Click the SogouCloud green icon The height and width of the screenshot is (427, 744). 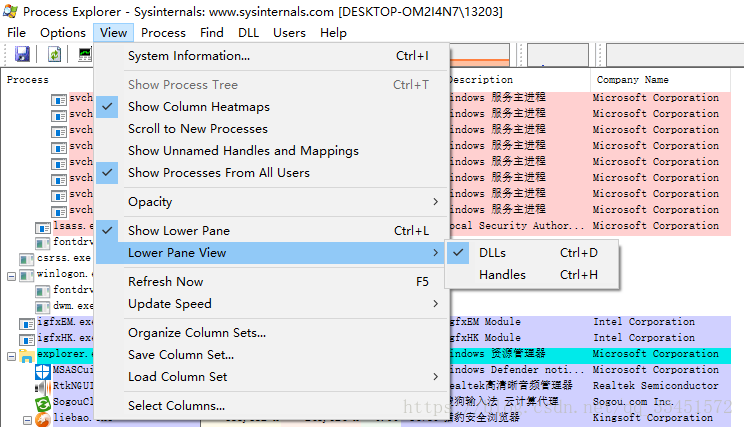click(x=43, y=404)
